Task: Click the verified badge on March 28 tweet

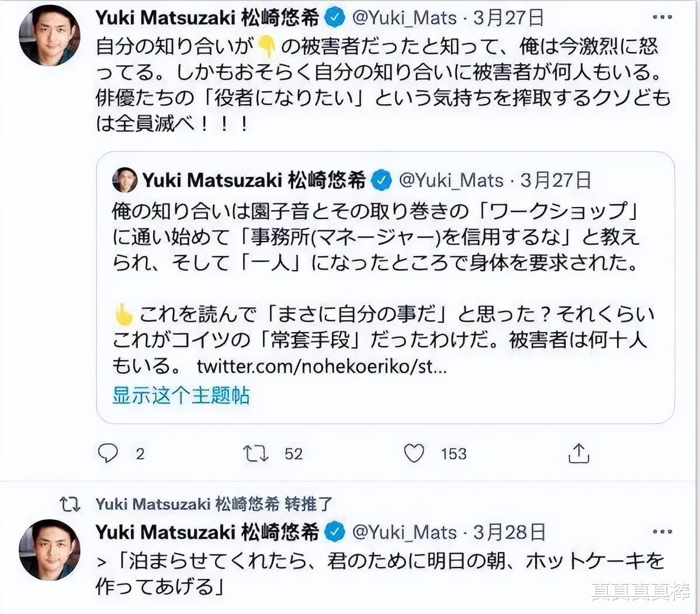Action: [x=335, y=532]
